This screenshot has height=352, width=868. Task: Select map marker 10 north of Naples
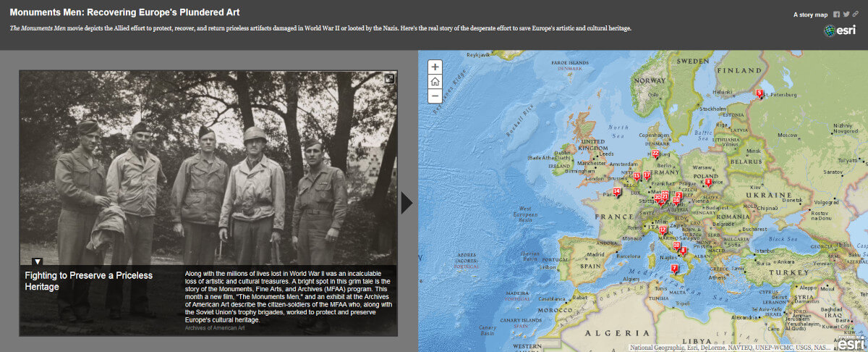(x=676, y=246)
